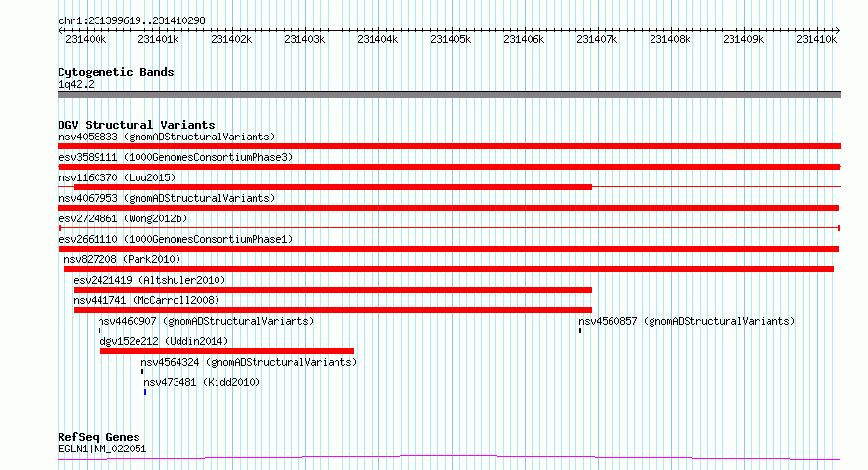Click the red bar under nsv827208 Park2010
The image size is (868, 470).
point(449,269)
